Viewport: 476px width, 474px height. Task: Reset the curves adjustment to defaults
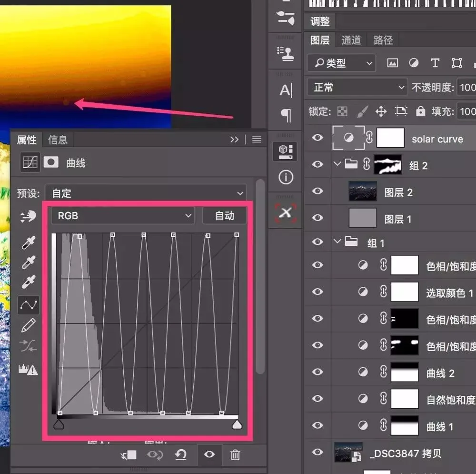[x=181, y=455]
